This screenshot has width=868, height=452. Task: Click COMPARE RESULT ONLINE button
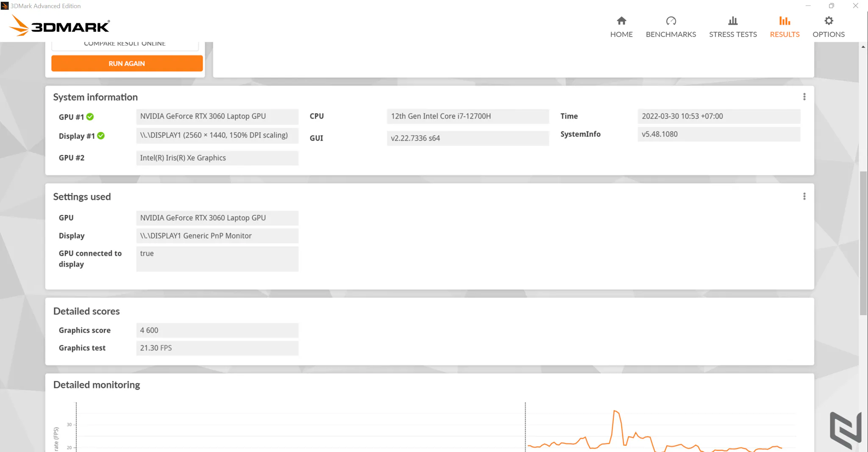(125, 44)
